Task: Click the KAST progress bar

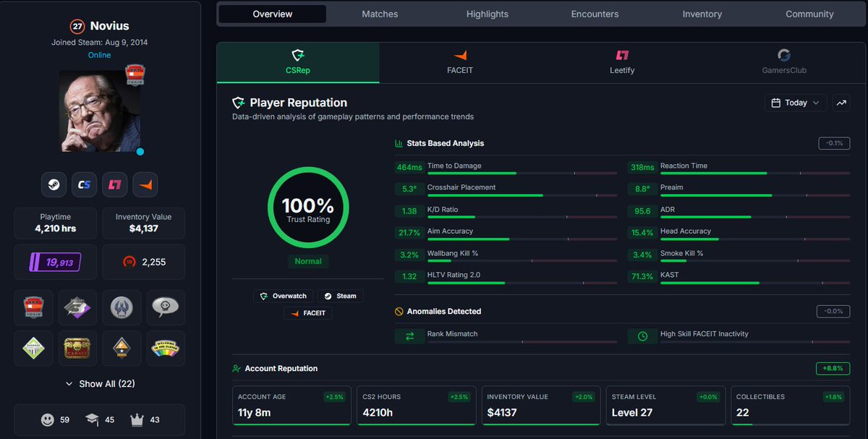Action: [755, 283]
